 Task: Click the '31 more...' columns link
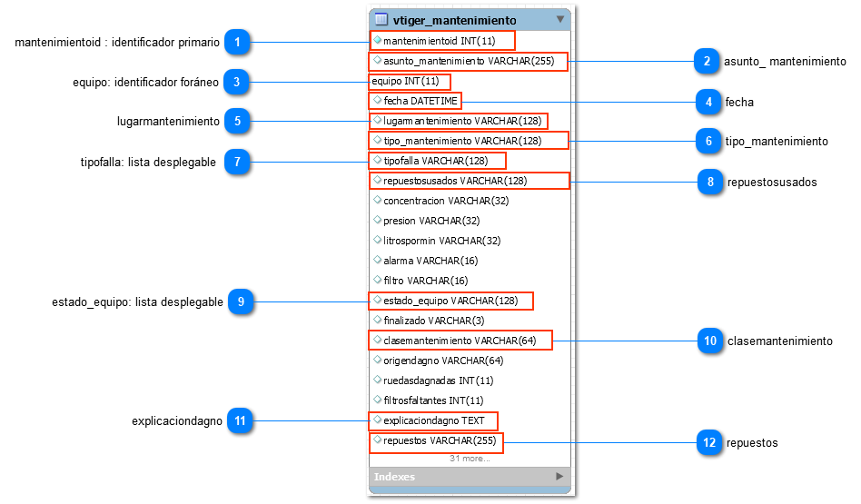coord(470,459)
